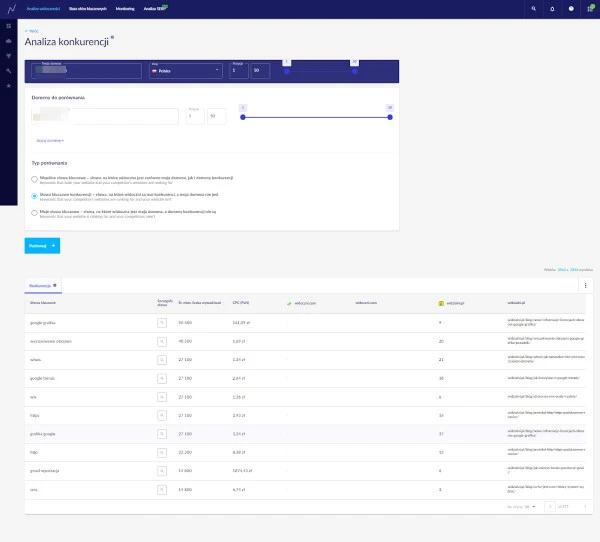Open three-dot options menu above table

pyautogui.click(x=586, y=285)
